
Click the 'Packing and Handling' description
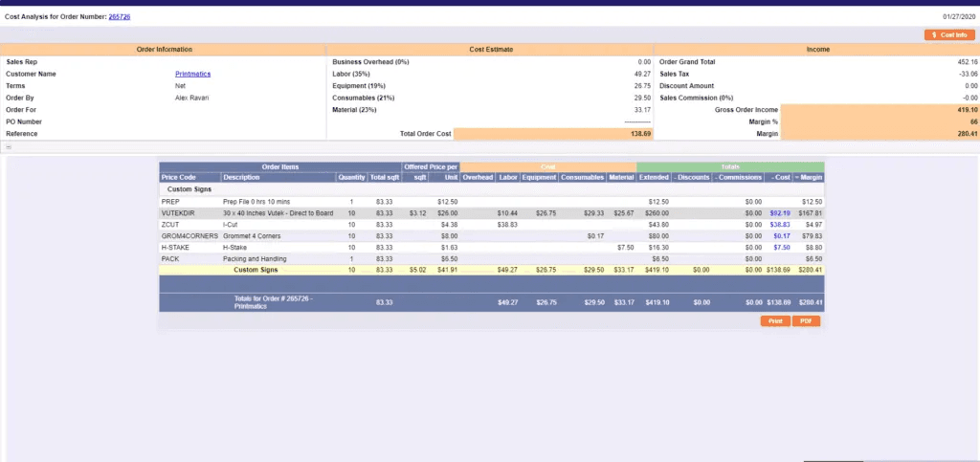pos(255,258)
